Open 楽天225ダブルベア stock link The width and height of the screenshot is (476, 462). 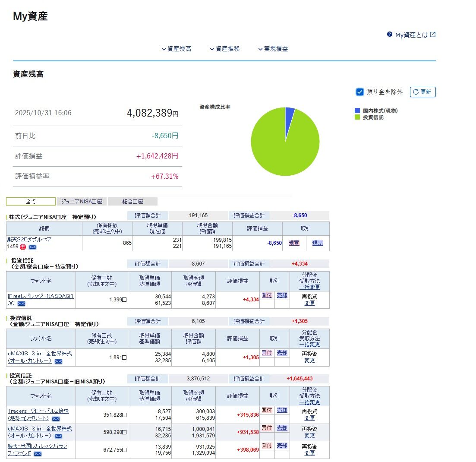pos(29,239)
